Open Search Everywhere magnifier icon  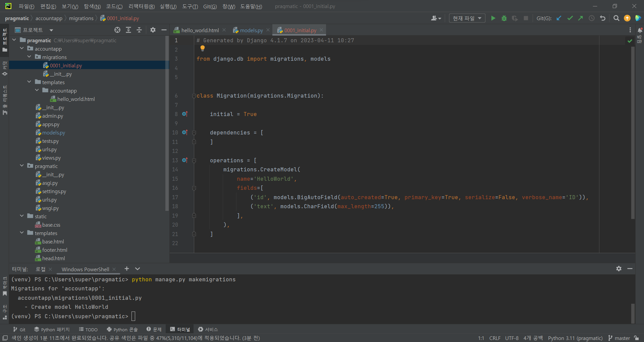coord(616,18)
